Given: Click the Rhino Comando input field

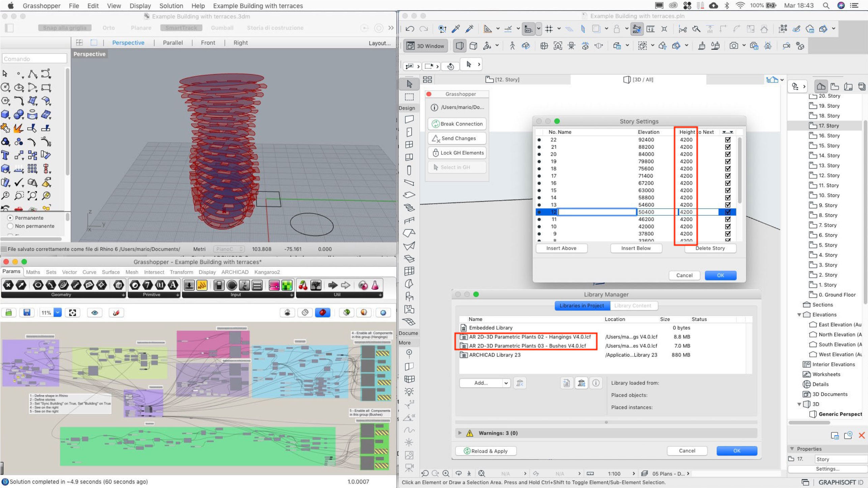Looking at the screenshot, I should pos(34,59).
